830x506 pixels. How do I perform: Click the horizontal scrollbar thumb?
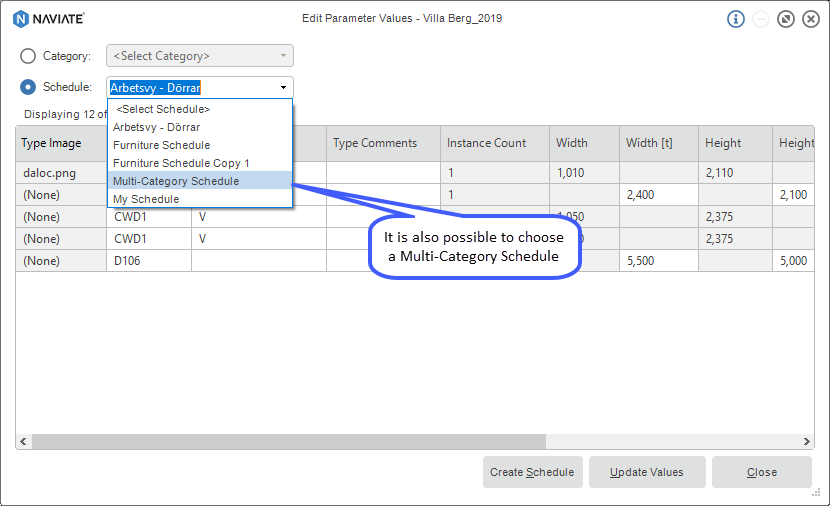click(x=288, y=441)
